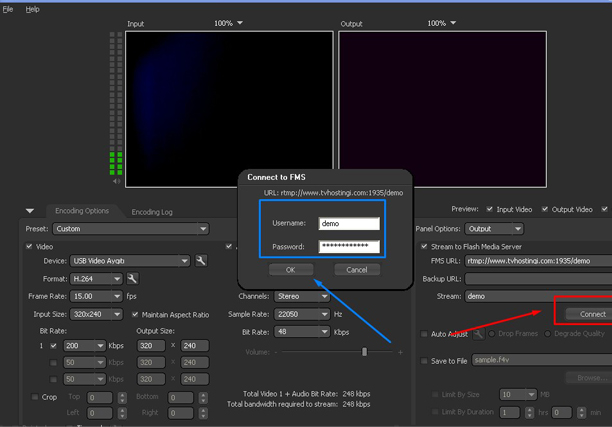Enable the second bit rate stream checkbox
Image resolution: width=612 pixels, height=427 pixels.
click(53, 363)
